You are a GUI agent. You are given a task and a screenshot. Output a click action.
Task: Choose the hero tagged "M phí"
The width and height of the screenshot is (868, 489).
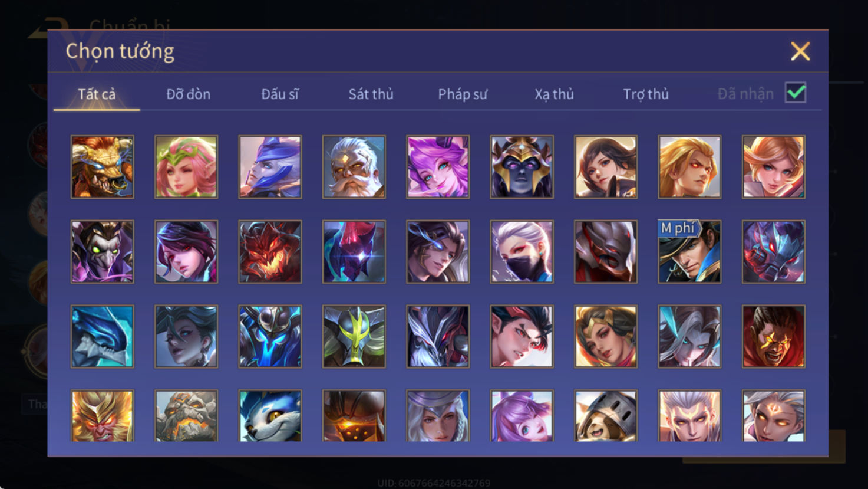[x=689, y=252]
